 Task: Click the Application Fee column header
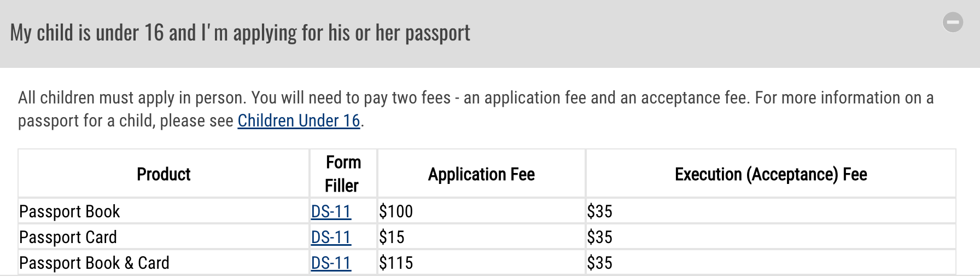481,174
